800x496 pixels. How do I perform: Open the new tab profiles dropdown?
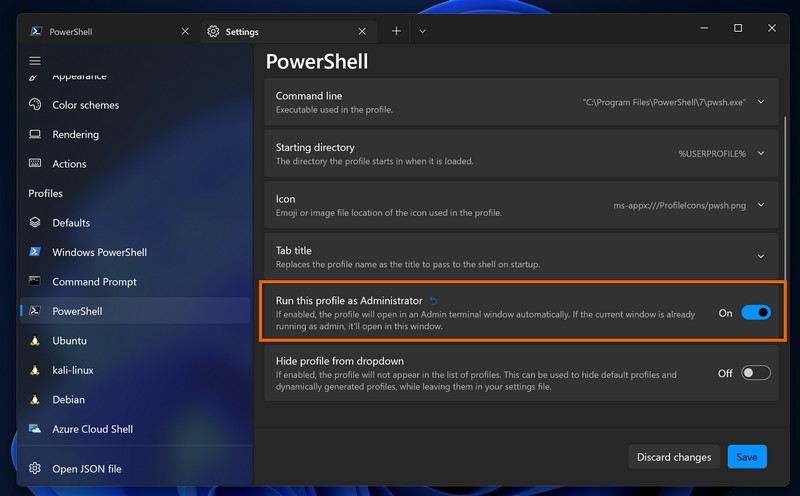422,31
